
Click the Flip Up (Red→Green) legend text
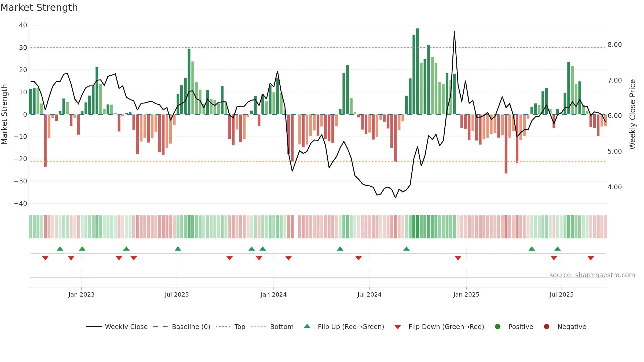click(x=351, y=327)
